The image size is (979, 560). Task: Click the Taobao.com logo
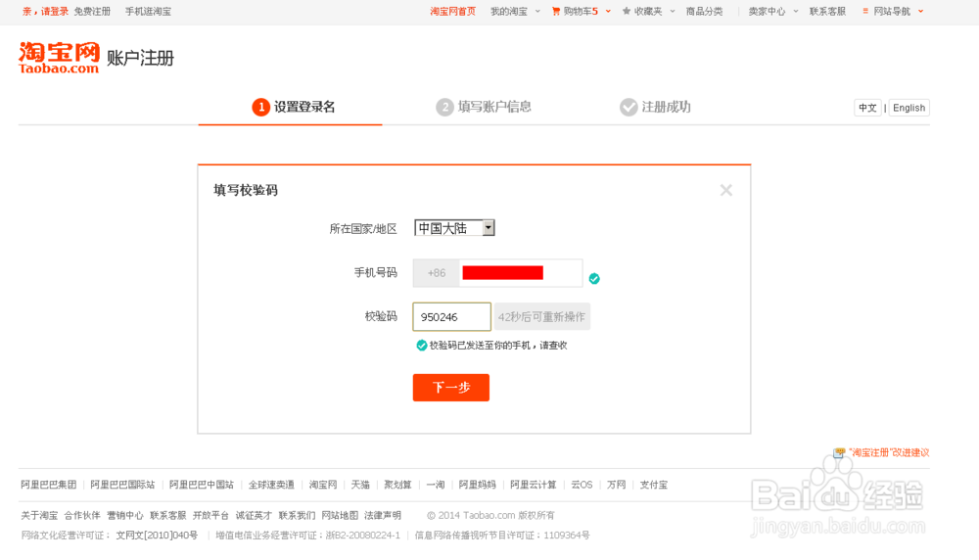tap(59, 58)
